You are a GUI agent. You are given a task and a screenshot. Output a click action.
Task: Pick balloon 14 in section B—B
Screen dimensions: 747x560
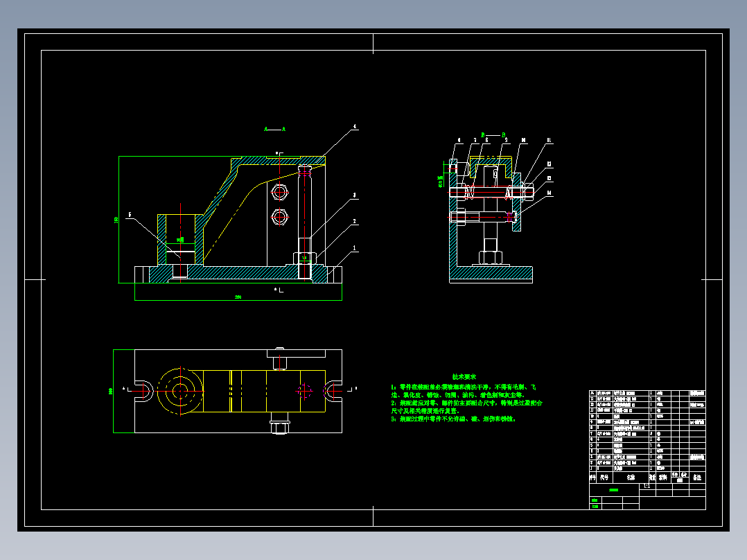point(549,193)
